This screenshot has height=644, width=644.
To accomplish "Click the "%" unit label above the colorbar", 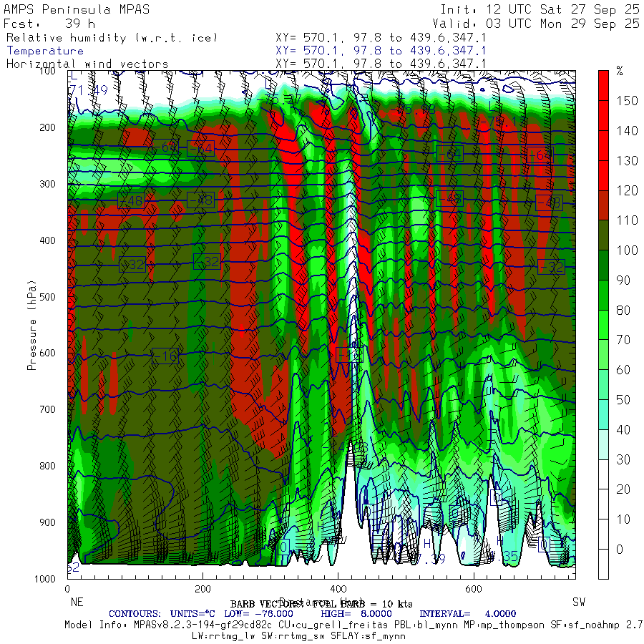I will coord(620,72).
